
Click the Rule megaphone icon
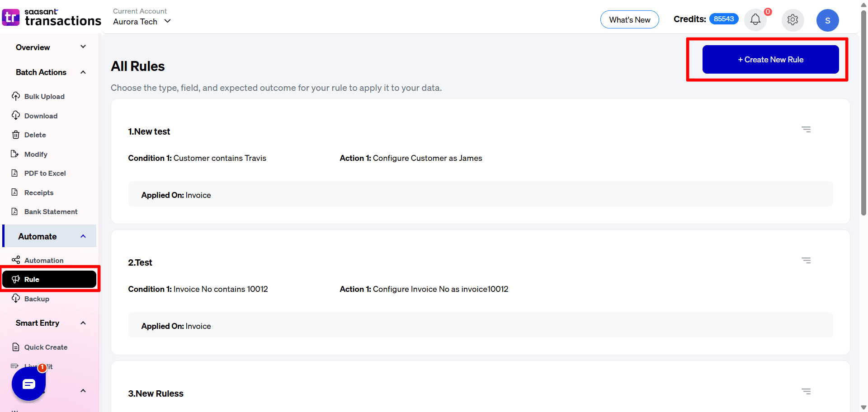click(16, 279)
